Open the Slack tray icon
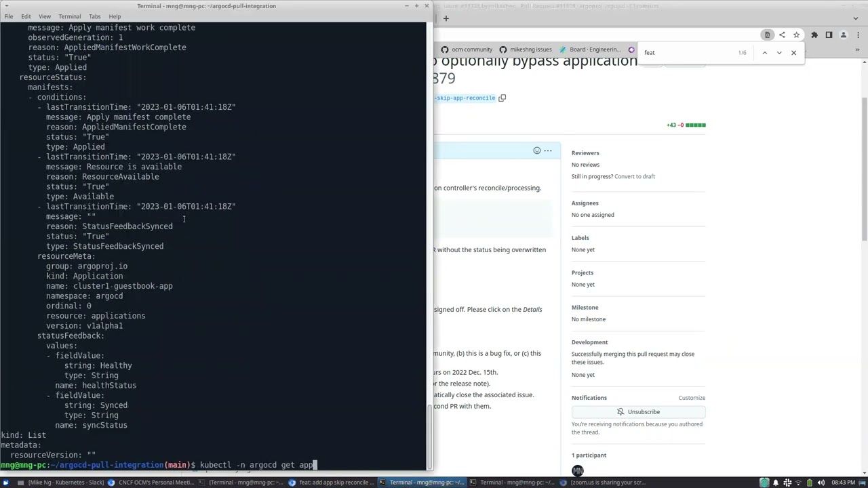The width and height of the screenshot is (868, 488). click(x=787, y=483)
